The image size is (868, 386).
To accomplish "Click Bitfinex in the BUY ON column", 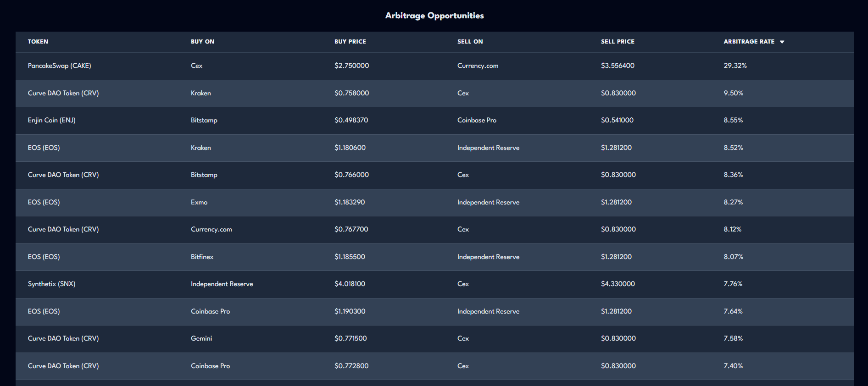I will 202,257.
